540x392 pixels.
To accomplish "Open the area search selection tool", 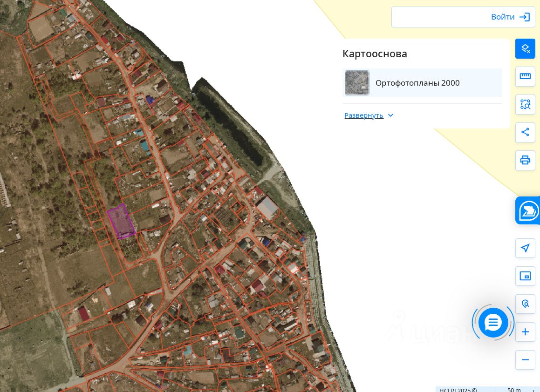I will [525, 104].
